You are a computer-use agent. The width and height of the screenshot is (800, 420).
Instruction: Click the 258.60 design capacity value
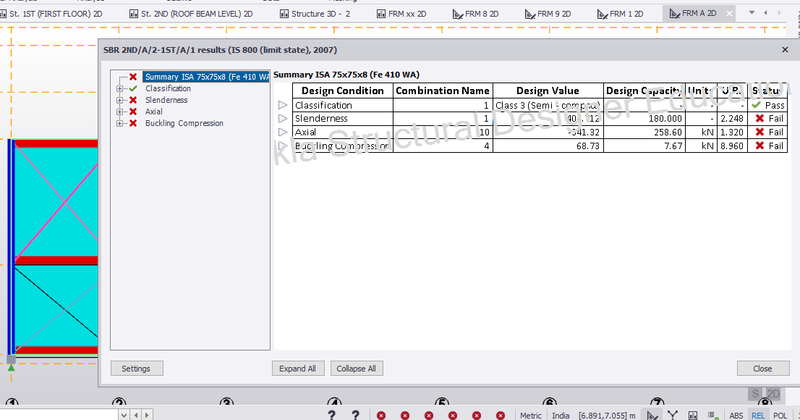(x=644, y=132)
